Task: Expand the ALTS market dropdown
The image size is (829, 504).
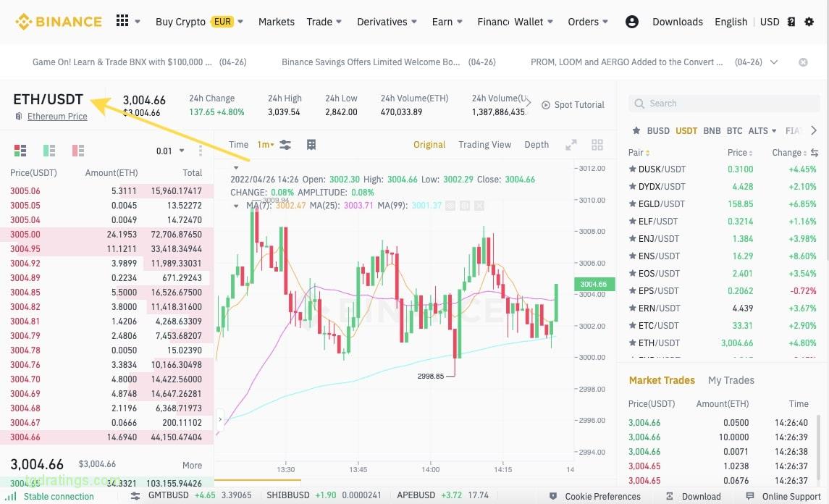Action: pyautogui.click(x=762, y=130)
